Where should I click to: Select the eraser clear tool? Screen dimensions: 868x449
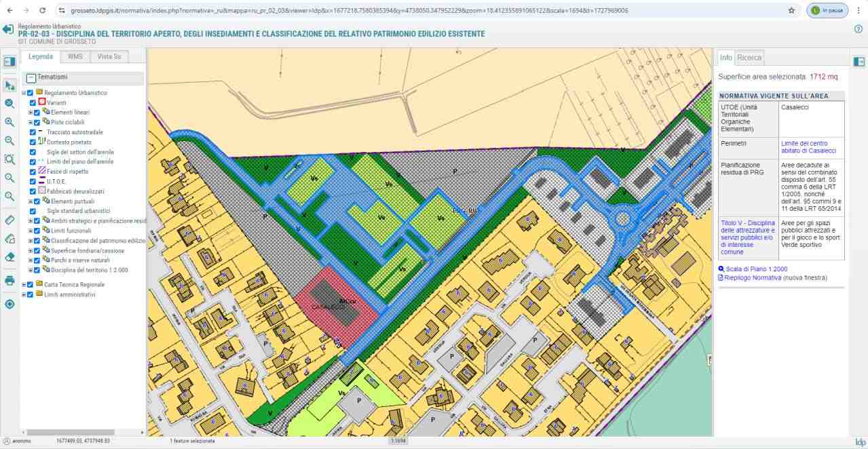click(10, 257)
